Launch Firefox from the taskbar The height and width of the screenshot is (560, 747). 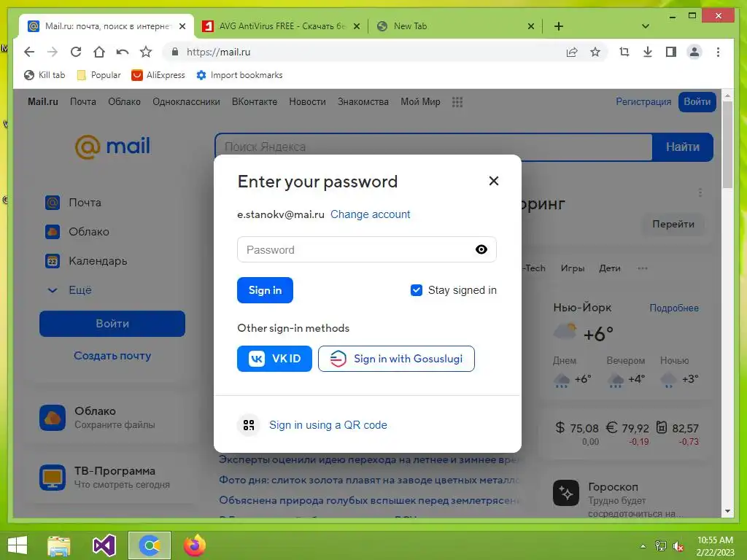tap(195, 545)
